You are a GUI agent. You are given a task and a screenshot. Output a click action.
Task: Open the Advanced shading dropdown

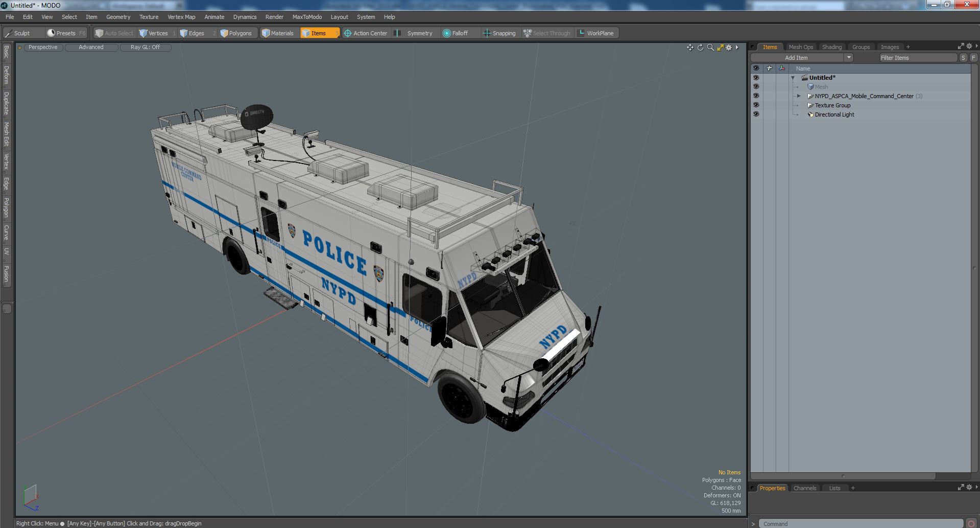[x=91, y=47]
